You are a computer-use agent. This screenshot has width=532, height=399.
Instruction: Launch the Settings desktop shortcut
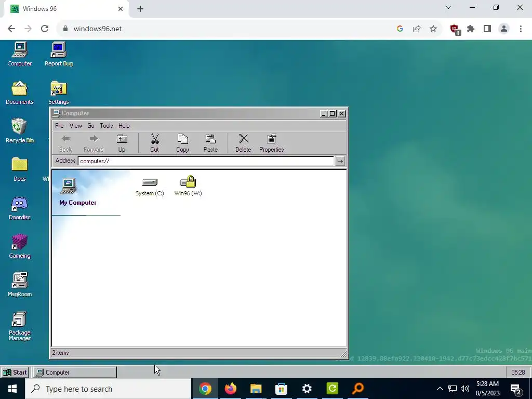59,92
